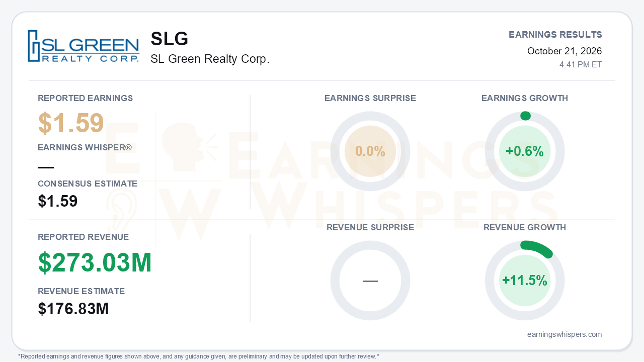The height and width of the screenshot is (362, 644).
Task: Click the REPORTED REVENUE label
Action: [84, 237]
